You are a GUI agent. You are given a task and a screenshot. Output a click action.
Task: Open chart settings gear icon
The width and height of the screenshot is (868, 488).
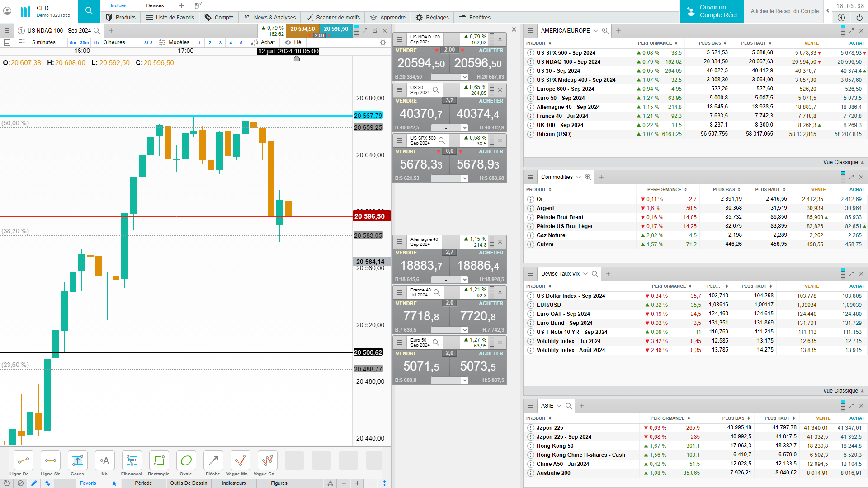point(383,42)
